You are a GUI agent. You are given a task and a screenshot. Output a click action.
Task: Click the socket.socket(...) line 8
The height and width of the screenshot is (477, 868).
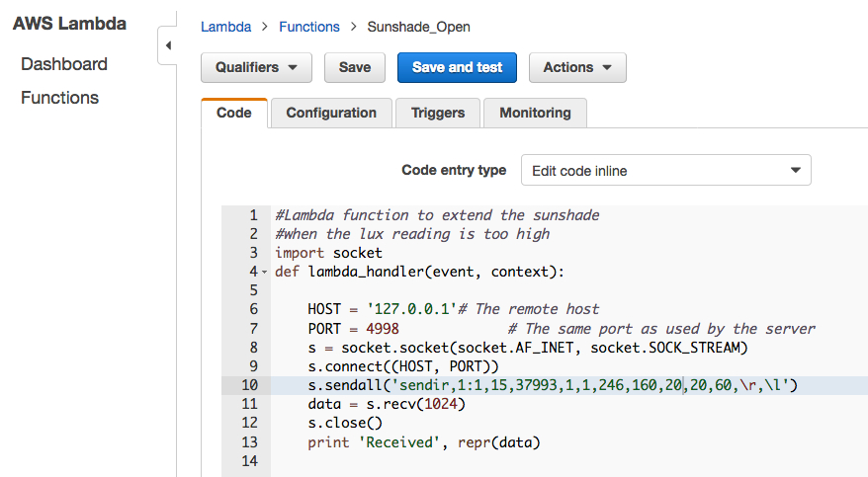tap(528, 348)
